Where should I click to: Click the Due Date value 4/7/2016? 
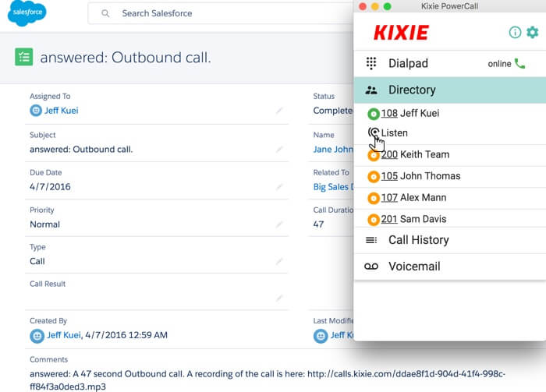pyautogui.click(x=50, y=187)
